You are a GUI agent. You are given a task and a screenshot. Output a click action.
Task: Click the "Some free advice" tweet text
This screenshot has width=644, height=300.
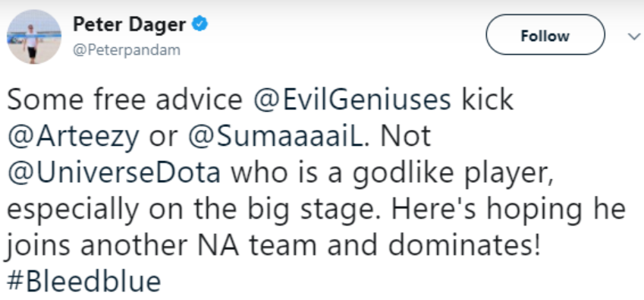coord(124,99)
